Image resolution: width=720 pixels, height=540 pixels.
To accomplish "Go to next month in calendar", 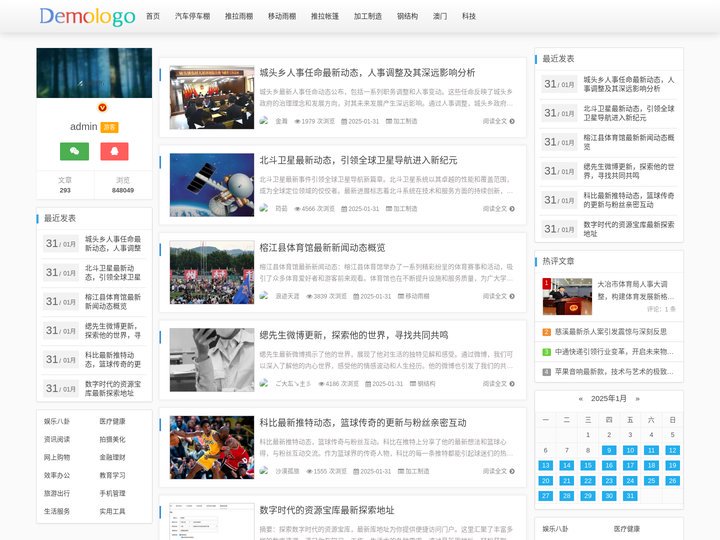I will point(637,399).
